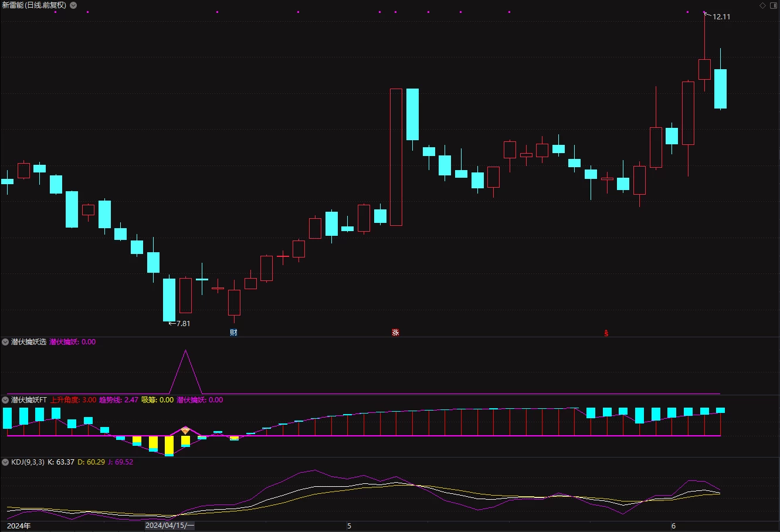Click the KDJ(9,3,3) indicator name
The height and width of the screenshot is (532, 780).
(28, 462)
